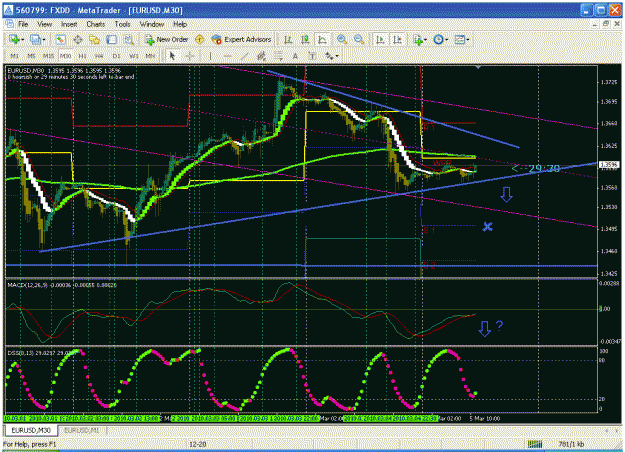This screenshot has width=625, height=452.
Task: Zoom in the chart
Action: pos(342,39)
